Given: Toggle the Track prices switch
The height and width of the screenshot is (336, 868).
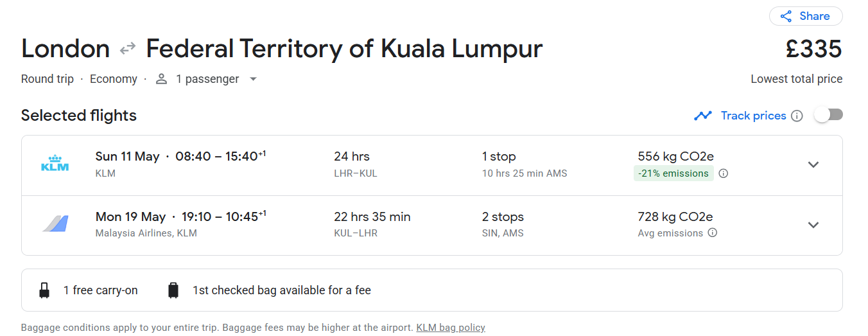Looking at the screenshot, I should (x=828, y=115).
